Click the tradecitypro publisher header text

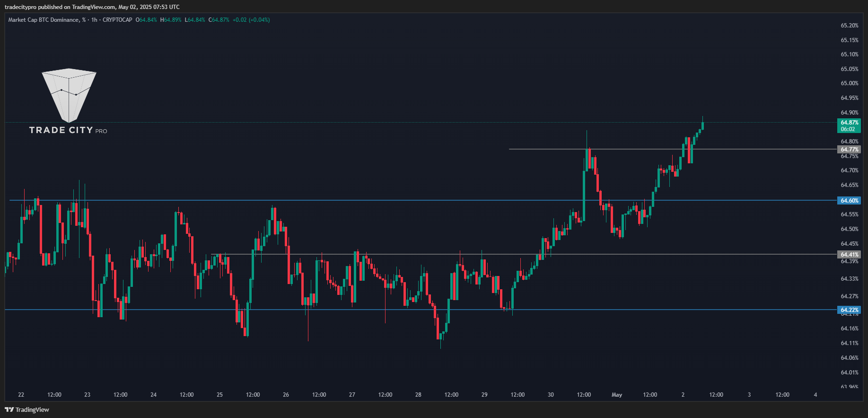(20, 7)
